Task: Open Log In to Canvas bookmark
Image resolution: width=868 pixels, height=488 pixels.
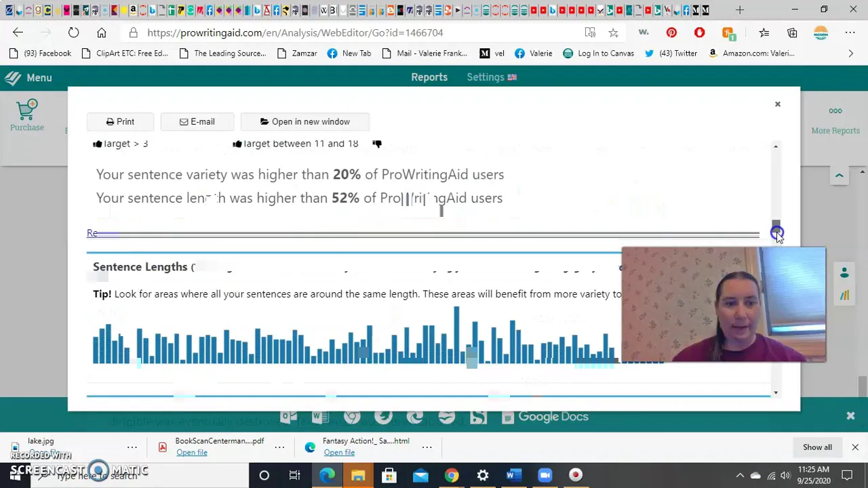Action: [x=598, y=54]
